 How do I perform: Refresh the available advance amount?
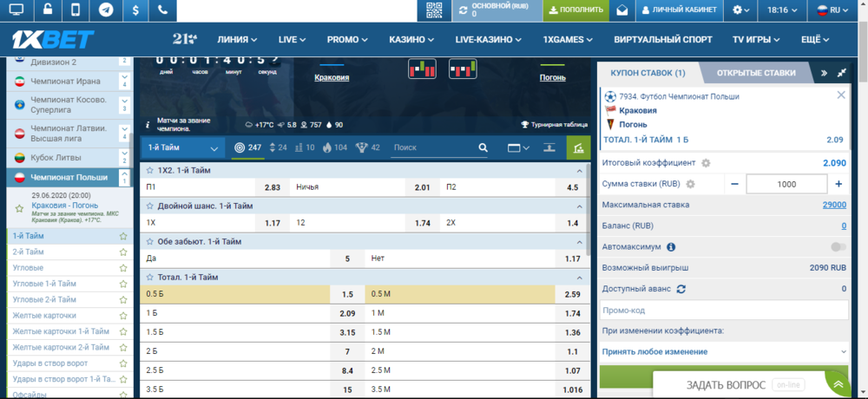pos(681,289)
